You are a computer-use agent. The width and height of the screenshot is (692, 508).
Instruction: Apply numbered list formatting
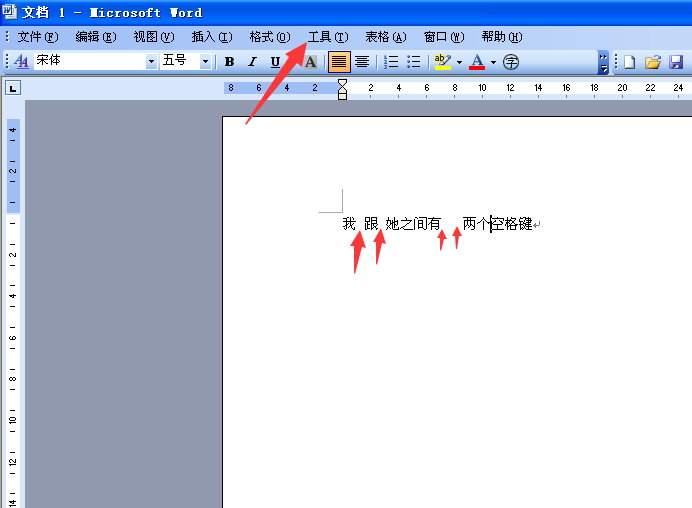(x=391, y=62)
